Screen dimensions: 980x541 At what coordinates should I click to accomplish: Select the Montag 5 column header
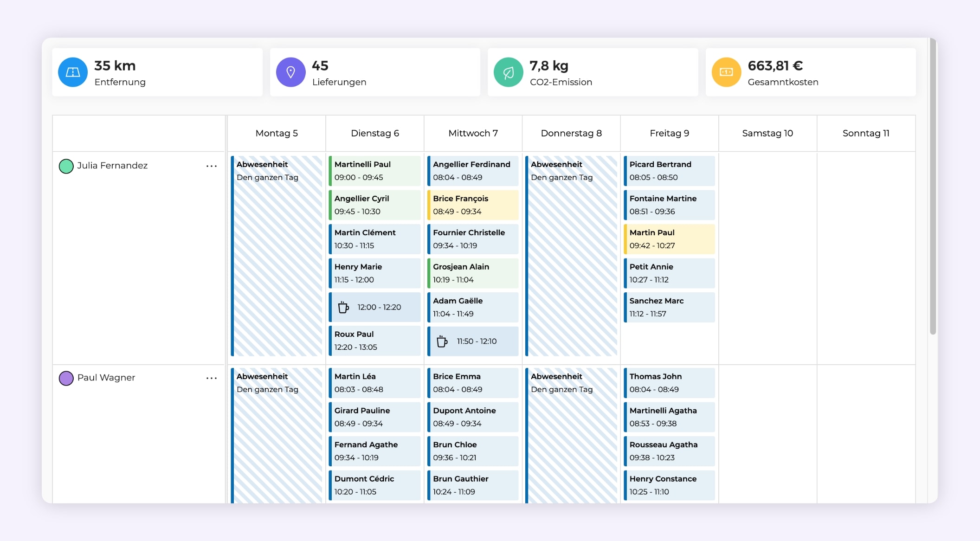pyautogui.click(x=277, y=133)
